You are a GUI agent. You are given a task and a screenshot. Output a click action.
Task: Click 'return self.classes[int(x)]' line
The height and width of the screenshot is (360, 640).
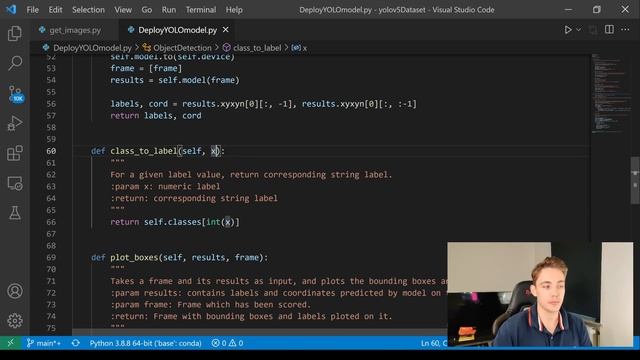click(175, 222)
